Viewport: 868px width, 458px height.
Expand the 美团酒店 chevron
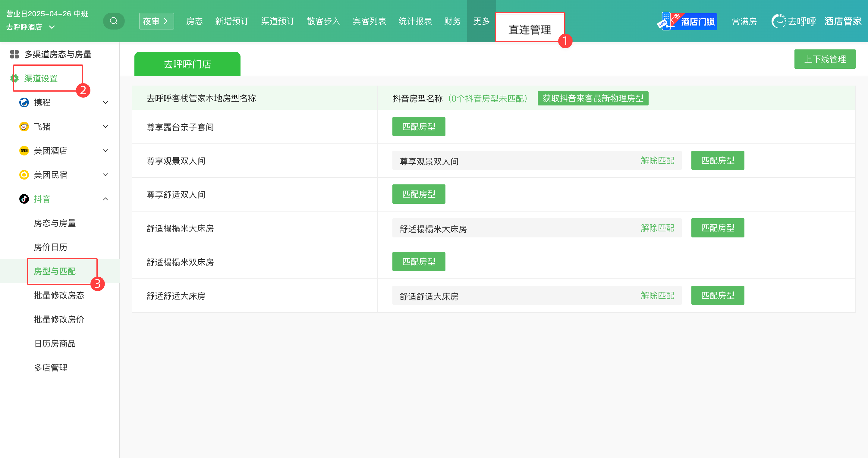(x=105, y=151)
